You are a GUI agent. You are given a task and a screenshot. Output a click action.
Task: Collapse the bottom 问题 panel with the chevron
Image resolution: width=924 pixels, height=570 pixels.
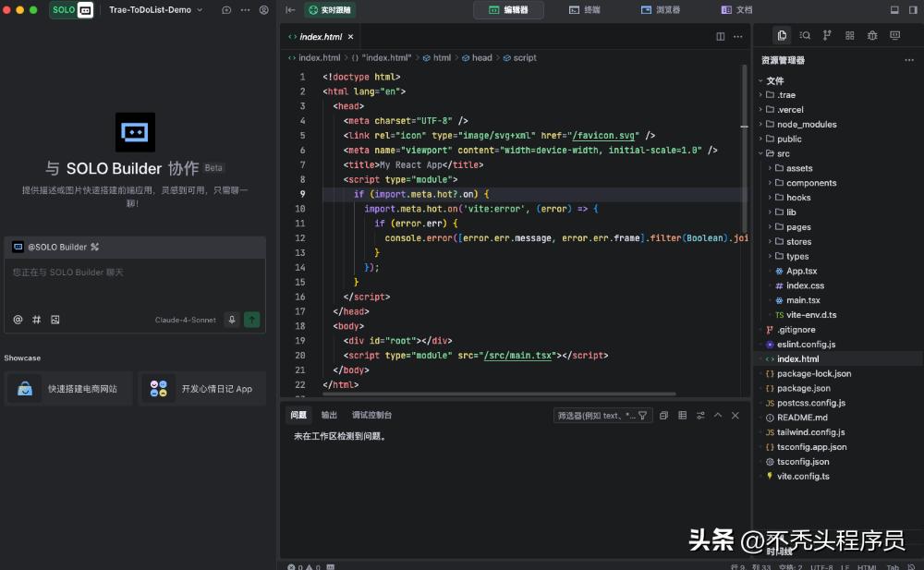718,415
